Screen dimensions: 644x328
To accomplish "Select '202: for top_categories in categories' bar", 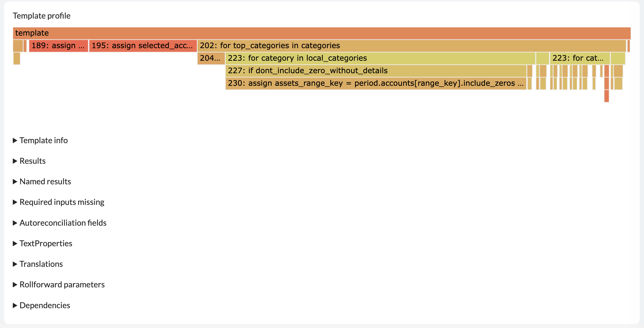I will tap(412, 46).
